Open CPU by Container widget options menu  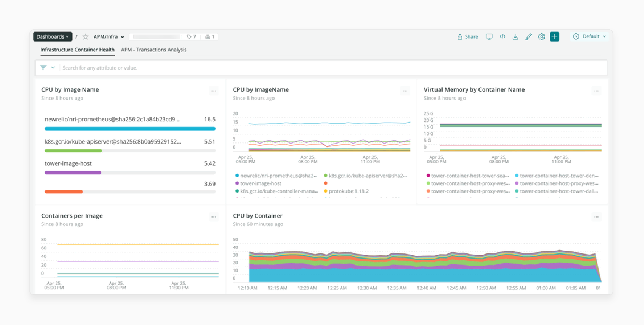click(x=596, y=217)
